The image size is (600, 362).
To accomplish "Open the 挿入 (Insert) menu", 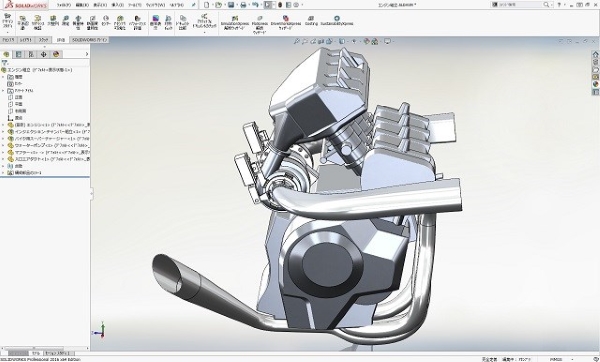I will pyautogui.click(x=117, y=5).
